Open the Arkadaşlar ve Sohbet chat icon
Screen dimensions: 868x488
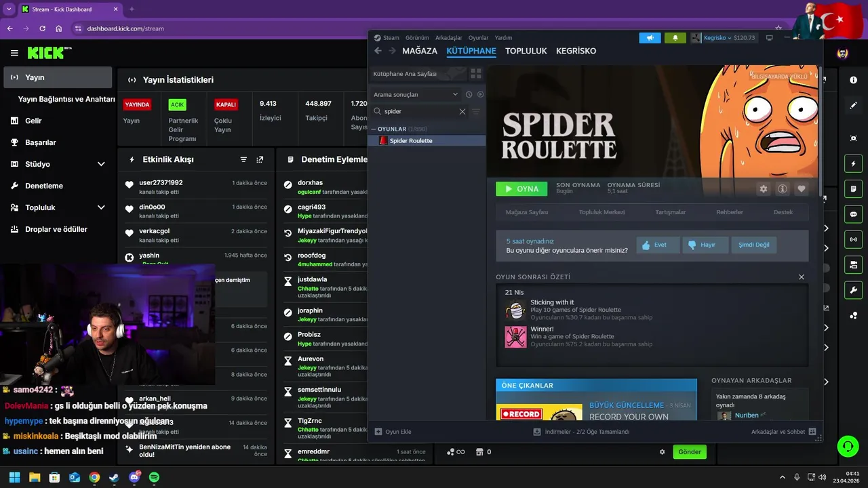click(812, 432)
